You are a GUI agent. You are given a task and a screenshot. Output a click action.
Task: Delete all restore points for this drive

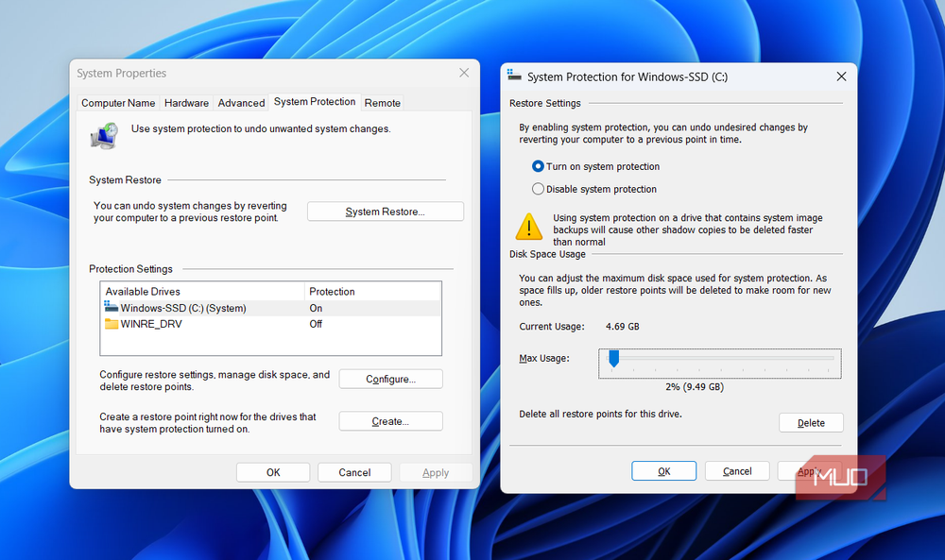click(x=811, y=423)
